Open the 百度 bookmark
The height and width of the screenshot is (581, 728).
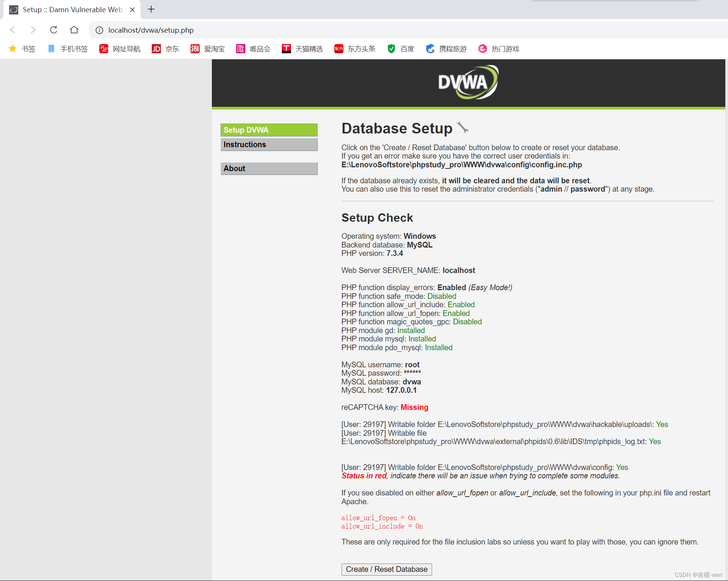click(401, 49)
